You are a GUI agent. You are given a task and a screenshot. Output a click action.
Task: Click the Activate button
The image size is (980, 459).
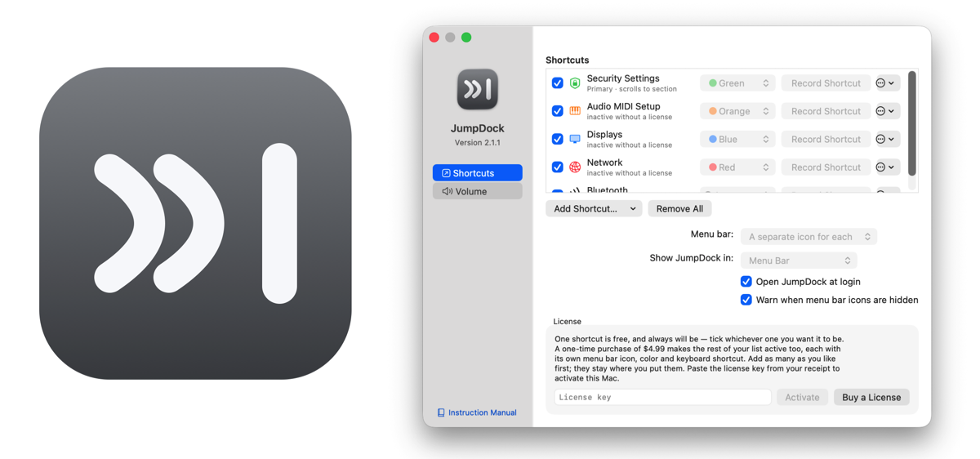(x=802, y=397)
